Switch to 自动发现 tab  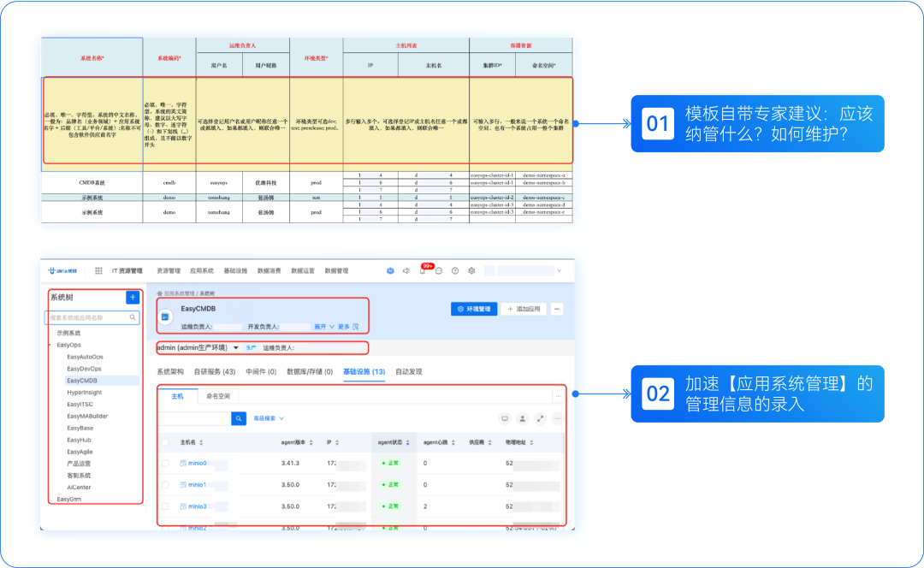408,372
